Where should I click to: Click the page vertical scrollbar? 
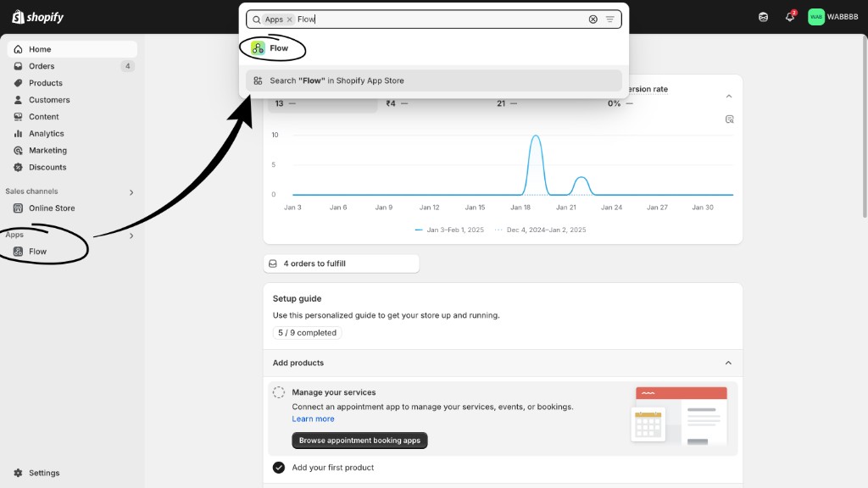click(x=865, y=129)
